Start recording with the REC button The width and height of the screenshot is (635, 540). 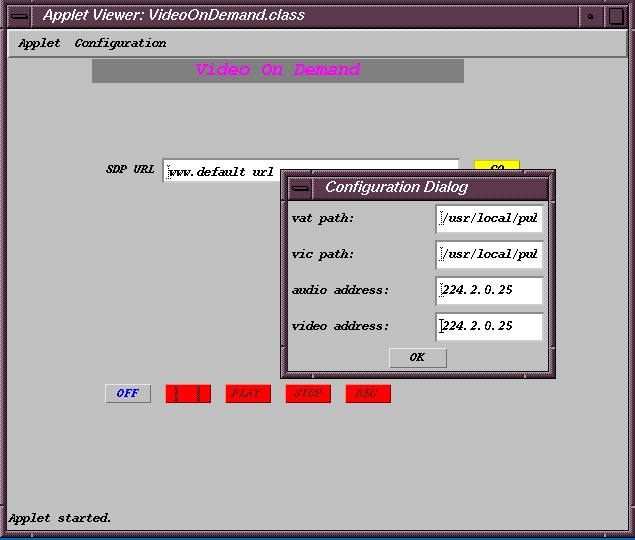point(367,393)
